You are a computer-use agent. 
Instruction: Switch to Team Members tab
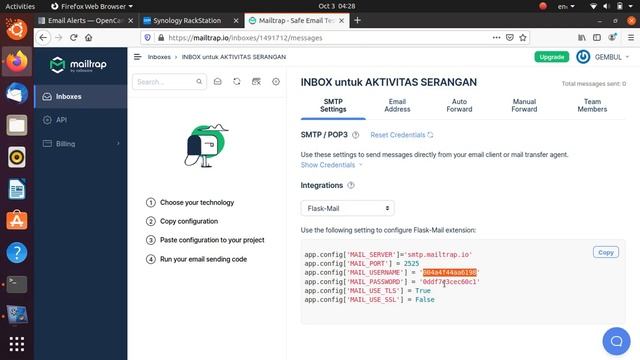point(592,106)
